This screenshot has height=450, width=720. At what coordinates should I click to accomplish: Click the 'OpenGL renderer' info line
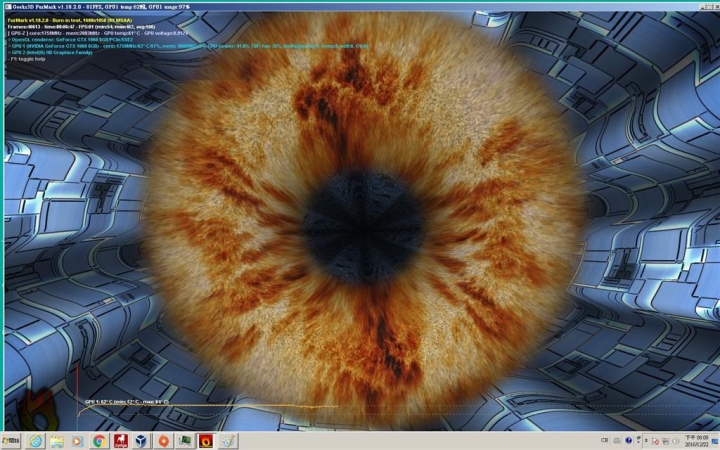(x=70, y=39)
